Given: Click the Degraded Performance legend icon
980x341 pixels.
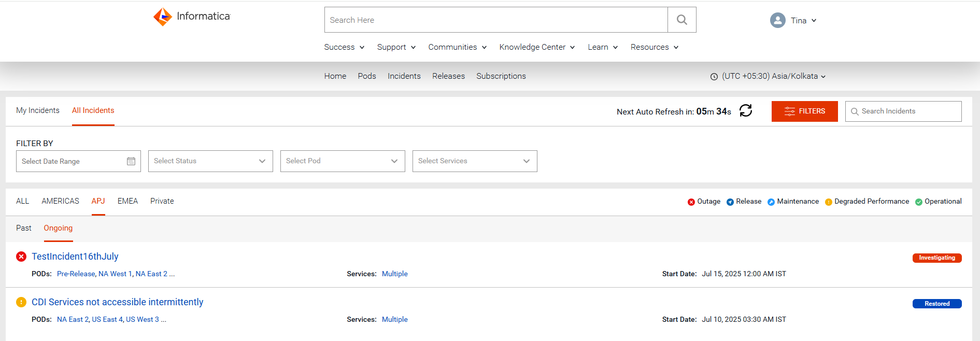Looking at the screenshot, I should click(x=829, y=202).
